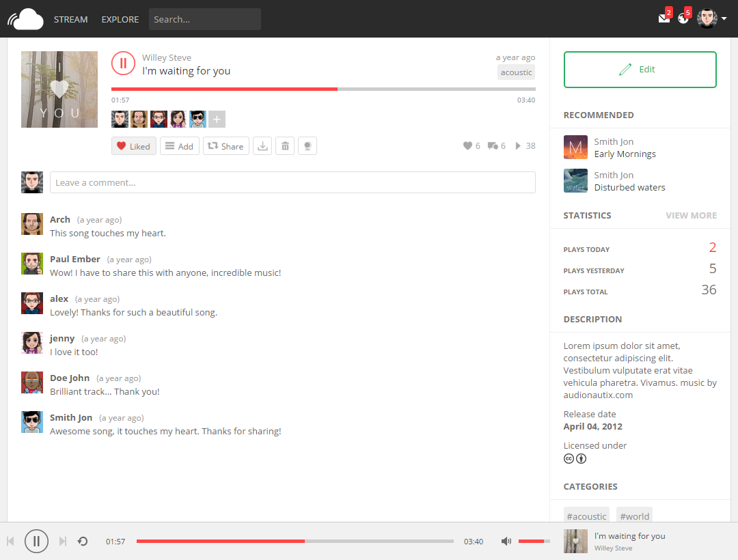
Task: Click the comments count bubble icon
Action: point(493,145)
